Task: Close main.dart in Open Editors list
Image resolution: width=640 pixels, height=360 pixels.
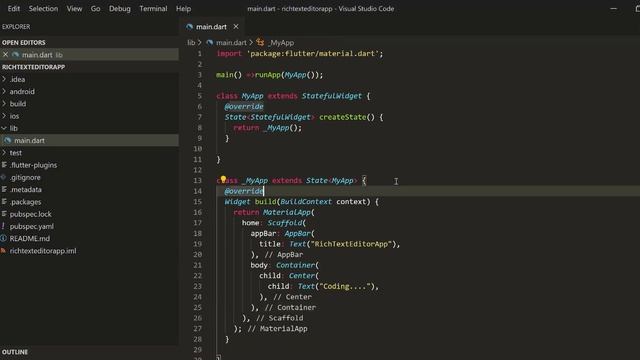Action: [5, 55]
